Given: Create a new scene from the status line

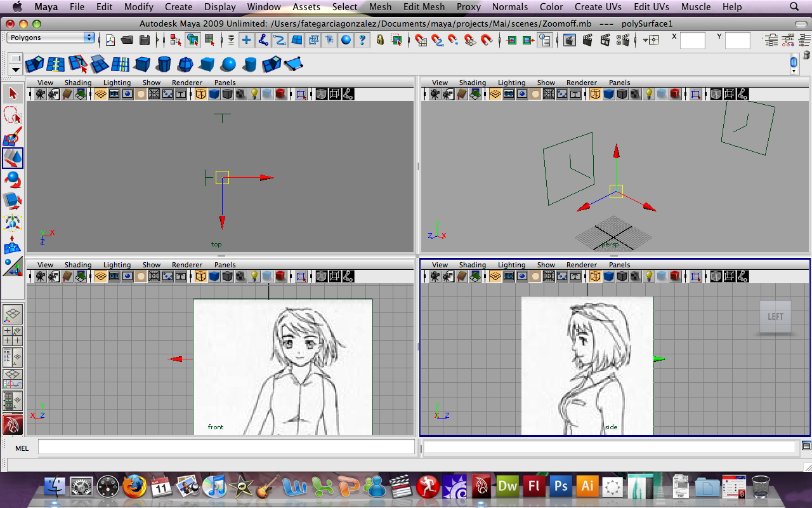Looking at the screenshot, I should point(110,40).
